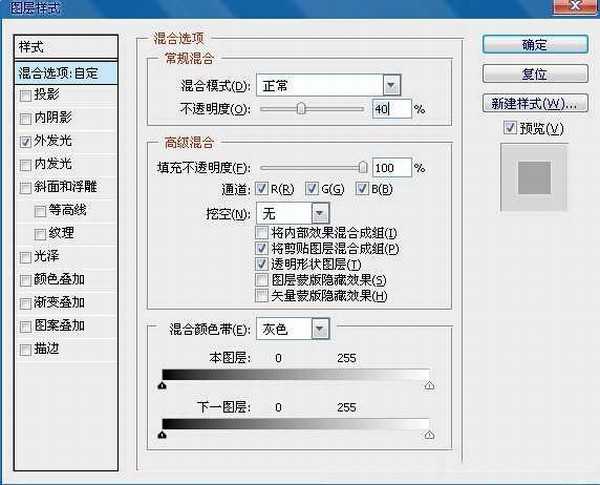
Task: Click white slider triangle under 本图层 gradient
Action: click(x=429, y=385)
